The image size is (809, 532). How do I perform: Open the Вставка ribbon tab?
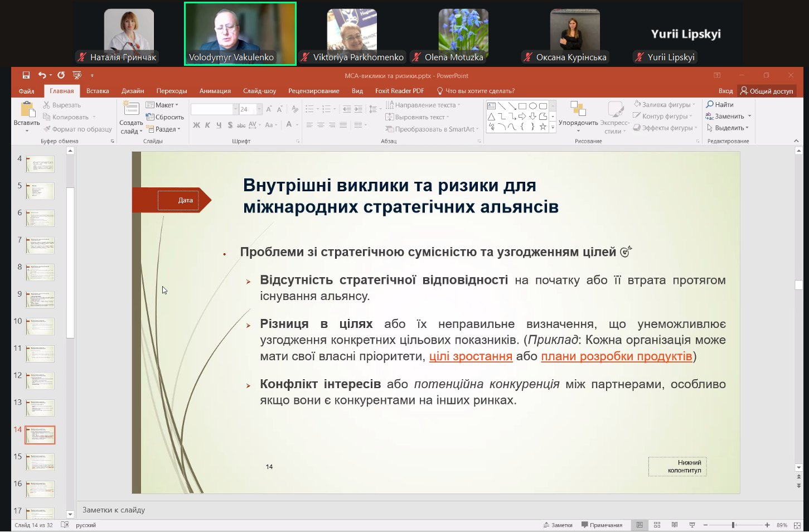tap(98, 91)
